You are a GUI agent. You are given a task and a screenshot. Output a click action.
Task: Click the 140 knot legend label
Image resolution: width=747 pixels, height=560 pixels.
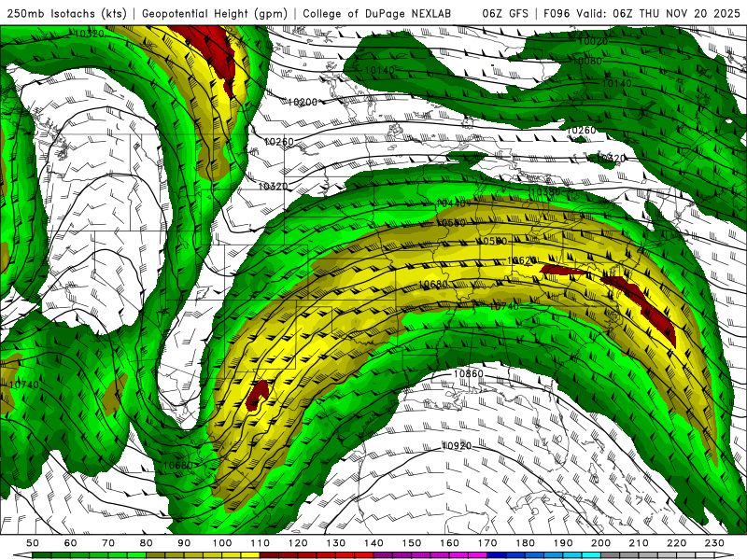pos(373,543)
